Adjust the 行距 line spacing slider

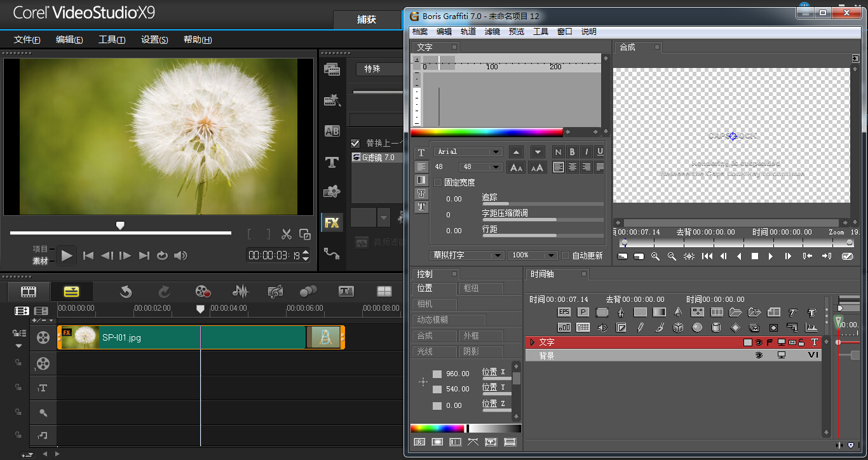coord(543,236)
